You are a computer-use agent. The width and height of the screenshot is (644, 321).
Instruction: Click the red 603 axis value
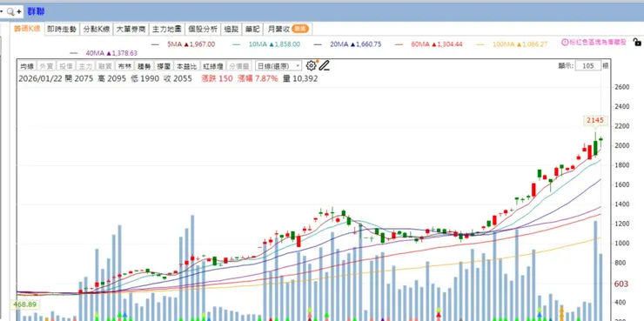point(621,284)
